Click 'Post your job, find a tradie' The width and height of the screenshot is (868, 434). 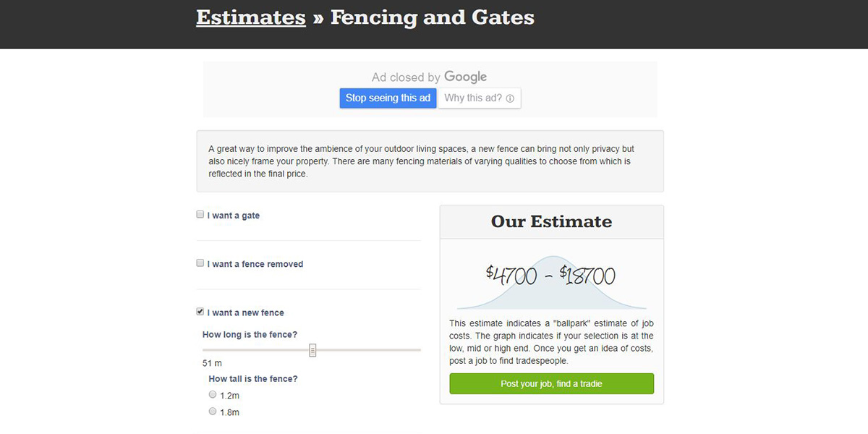(551, 384)
